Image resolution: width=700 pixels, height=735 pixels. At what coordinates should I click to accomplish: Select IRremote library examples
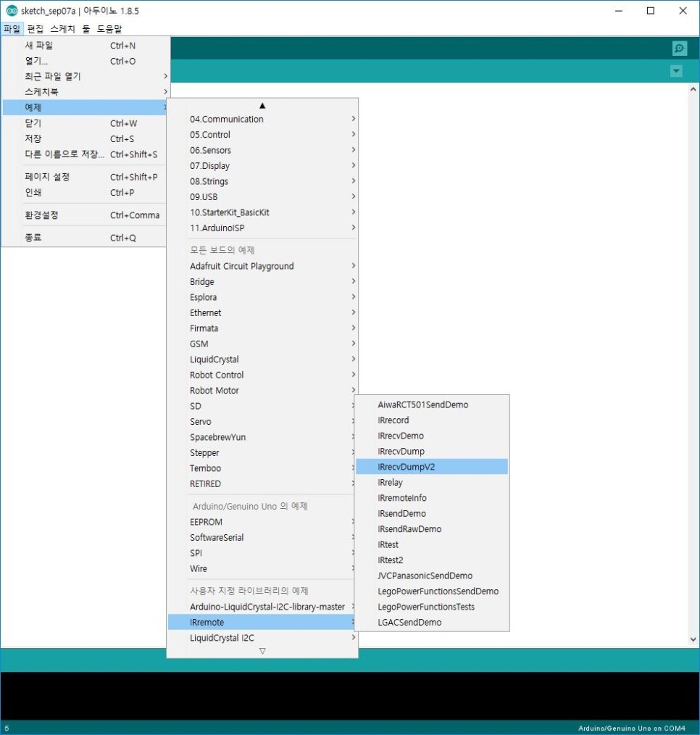pyautogui.click(x=262, y=622)
